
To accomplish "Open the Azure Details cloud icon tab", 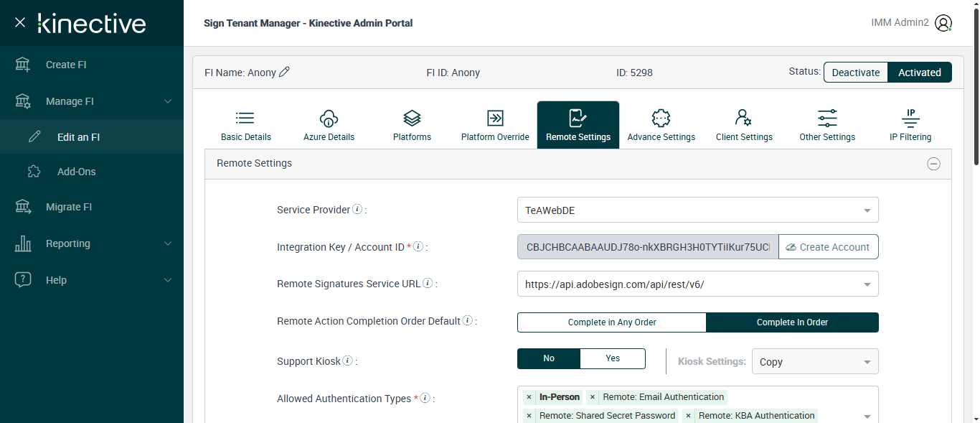I will [x=329, y=125].
